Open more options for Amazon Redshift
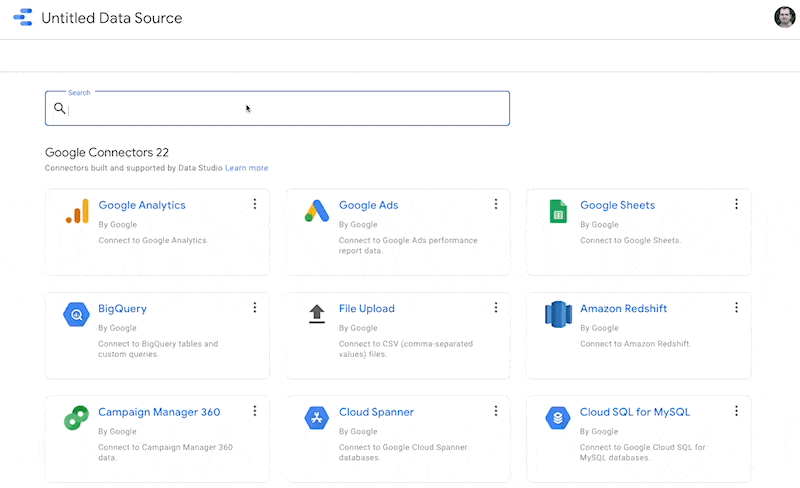Screen dimensions: 800x488 [736, 307]
